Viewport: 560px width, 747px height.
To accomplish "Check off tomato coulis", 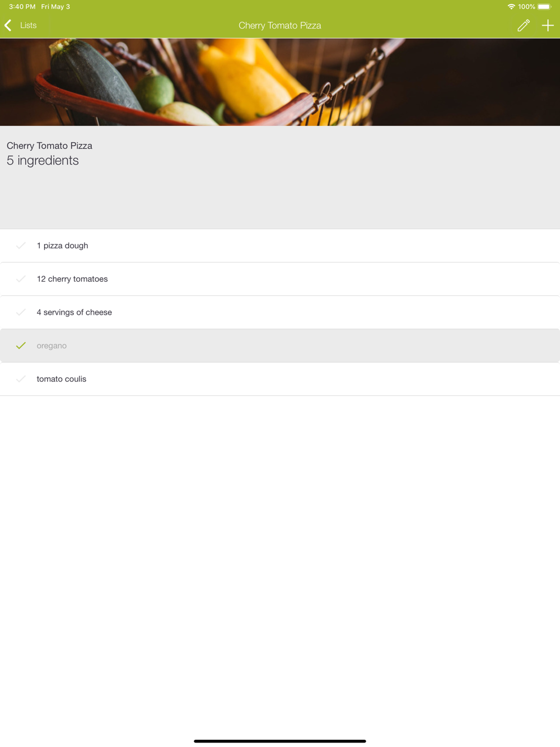I will pos(21,379).
